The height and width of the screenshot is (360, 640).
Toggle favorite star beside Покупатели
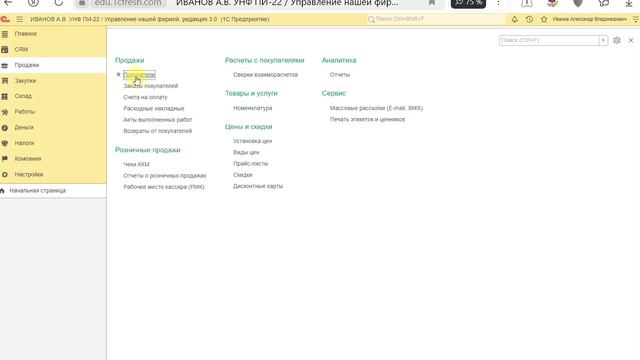click(118, 75)
